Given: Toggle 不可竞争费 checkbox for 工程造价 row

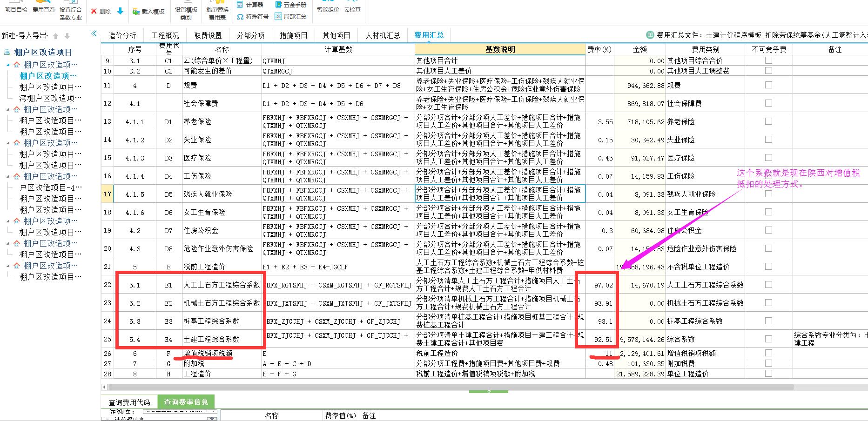Looking at the screenshot, I should click(768, 373).
